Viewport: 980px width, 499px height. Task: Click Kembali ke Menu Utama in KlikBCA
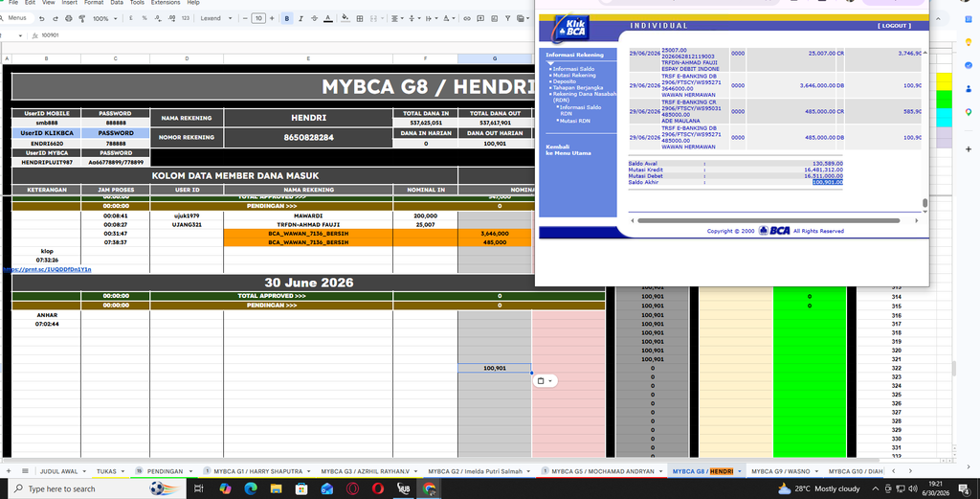coord(568,150)
